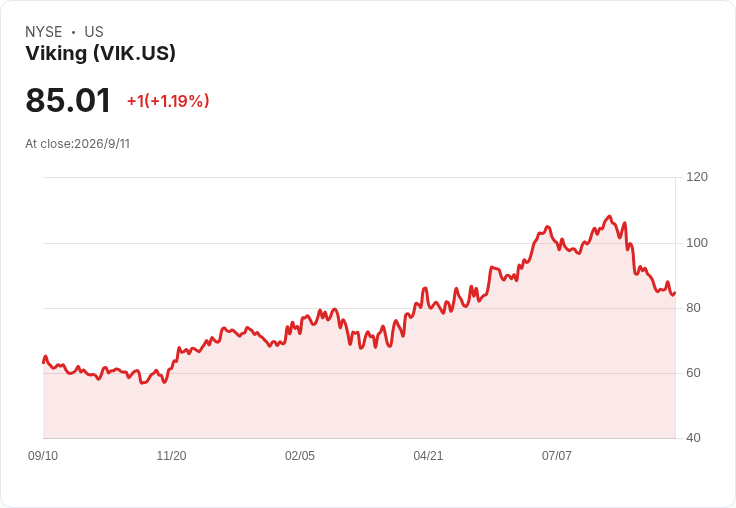The height and width of the screenshot is (508, 736).
Task: Click the end point of the price line
Action: (x=675, y=293)
